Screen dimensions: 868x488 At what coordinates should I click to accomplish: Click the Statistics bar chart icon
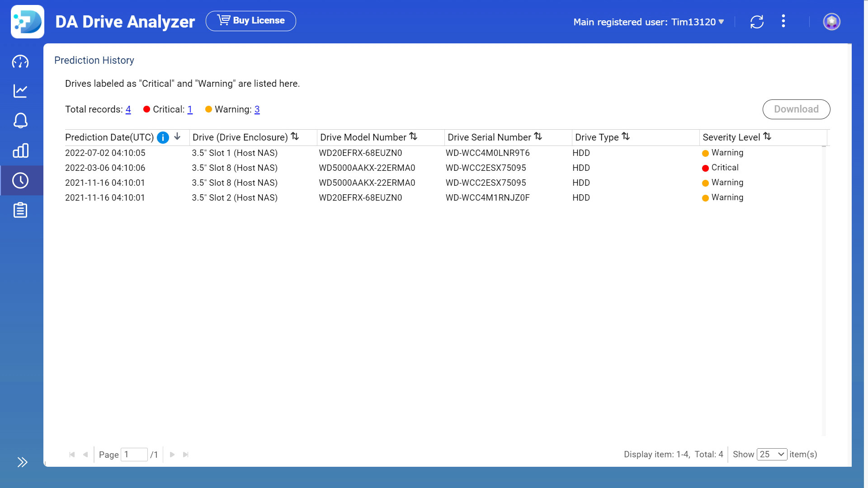pos(20,151)
